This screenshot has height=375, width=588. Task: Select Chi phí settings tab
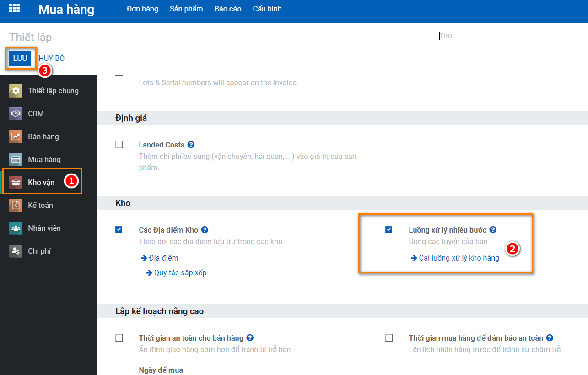tap(49, 251)
